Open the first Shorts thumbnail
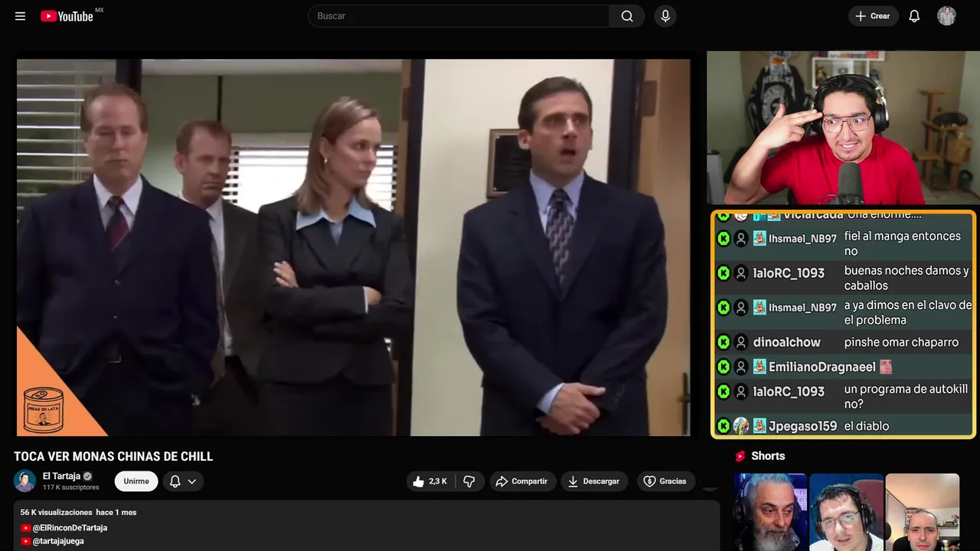 [x=770, y=512]
